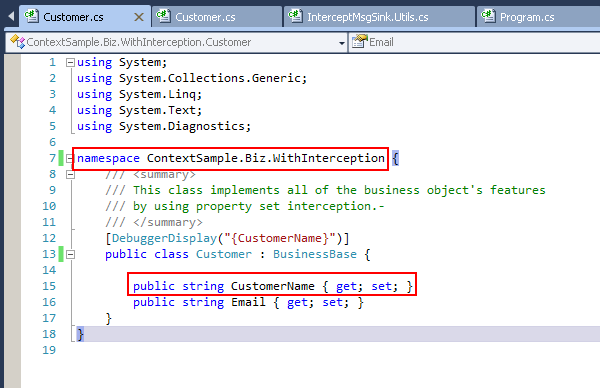Image resolution: width=600 pixels, height=388 pixels.
Task: Collapse the namespace block on line 7
Action: pyautogui.click(x=70, y=158)
